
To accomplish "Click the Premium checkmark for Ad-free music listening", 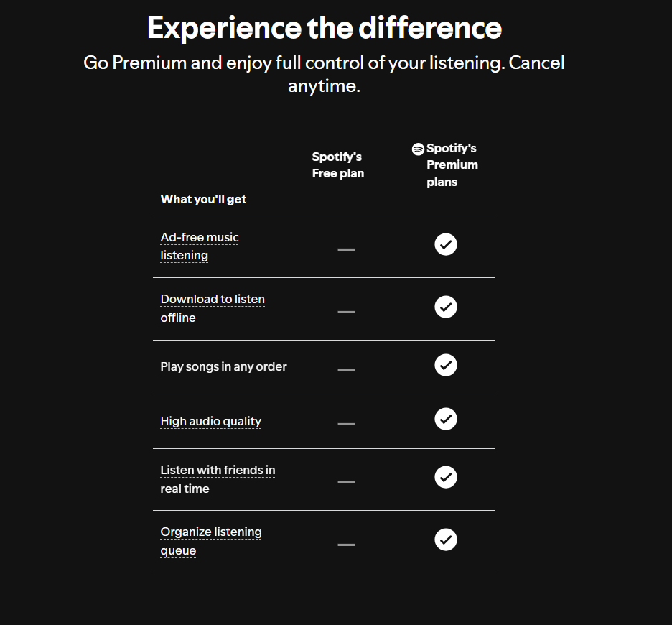I will 446,244.
